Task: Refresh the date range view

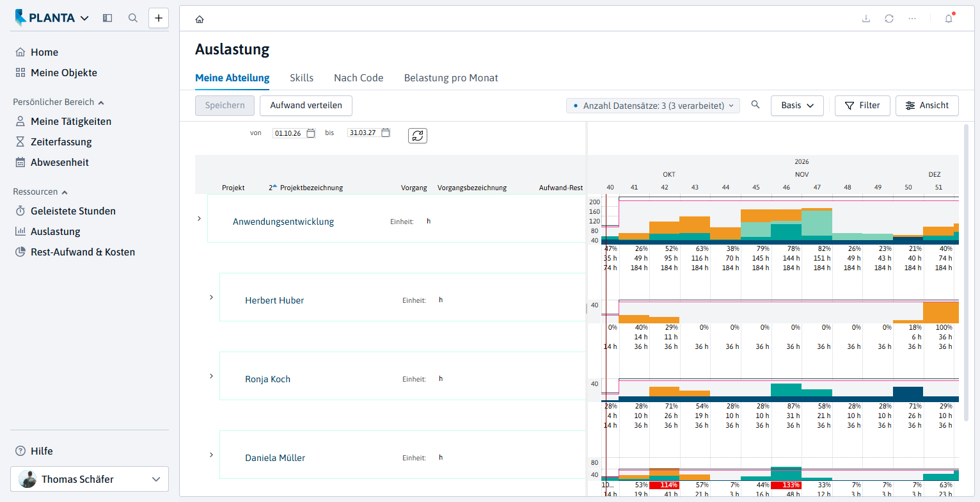Action: (418, 136)
